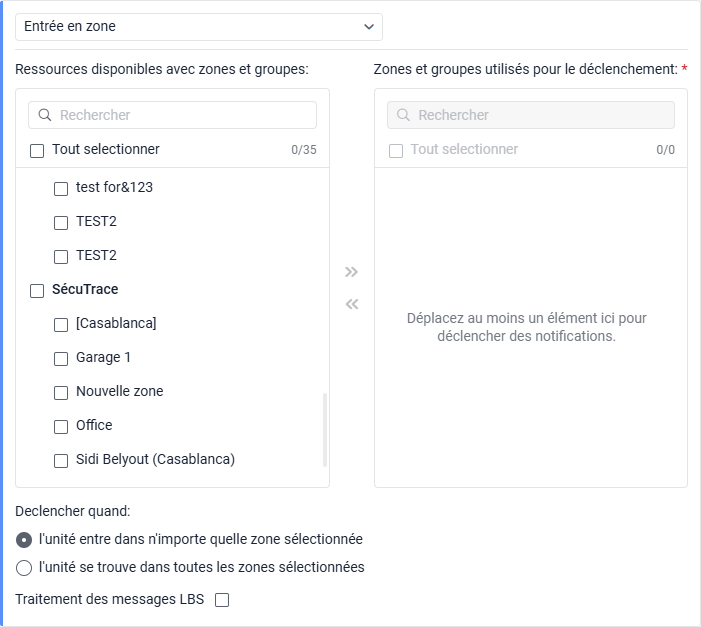
Task: Select 'l'unité entre dans n'importe quelle zone' option
Action: 24,540
